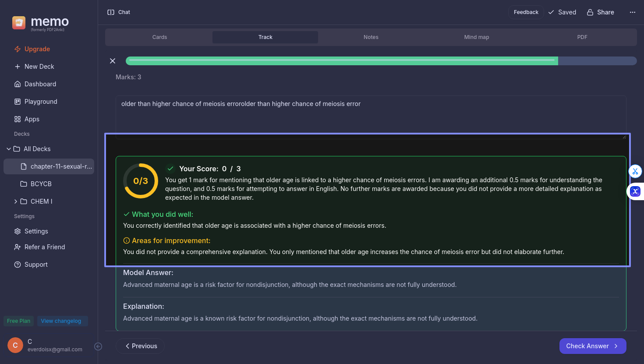Image resolution: width=644 pixels, height=364 pixels.
Task: Close the track session with X
Action: (113, 61)
